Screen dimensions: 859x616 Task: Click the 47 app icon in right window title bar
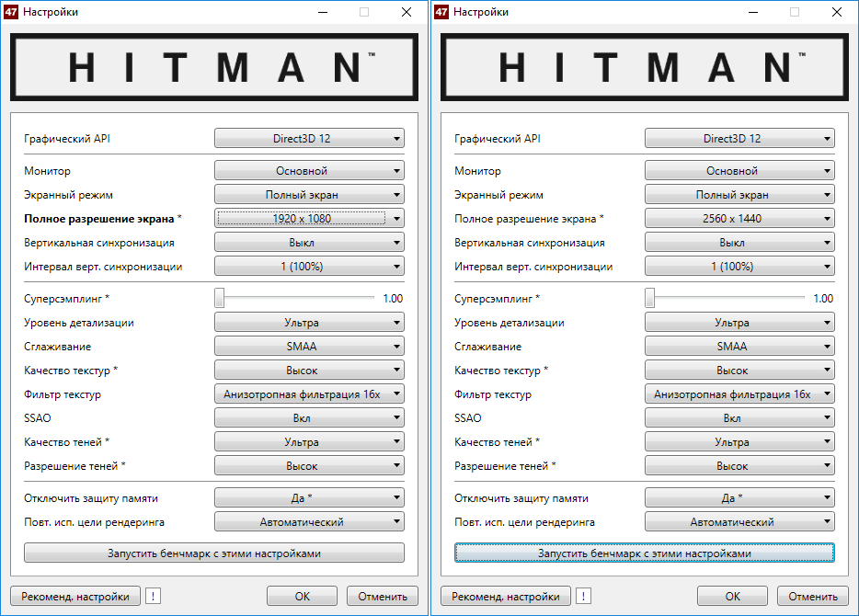tap(441, 12)
